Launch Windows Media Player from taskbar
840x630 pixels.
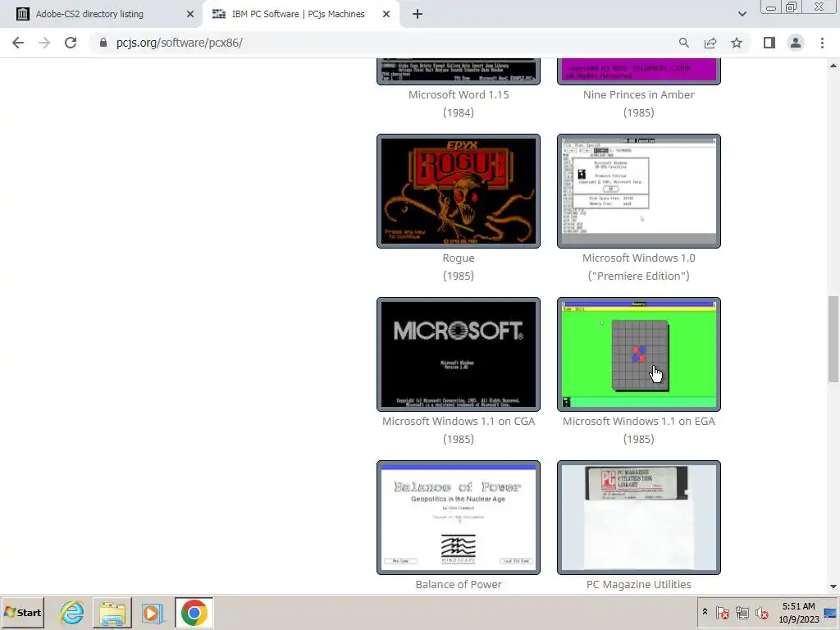coord(152,612)
